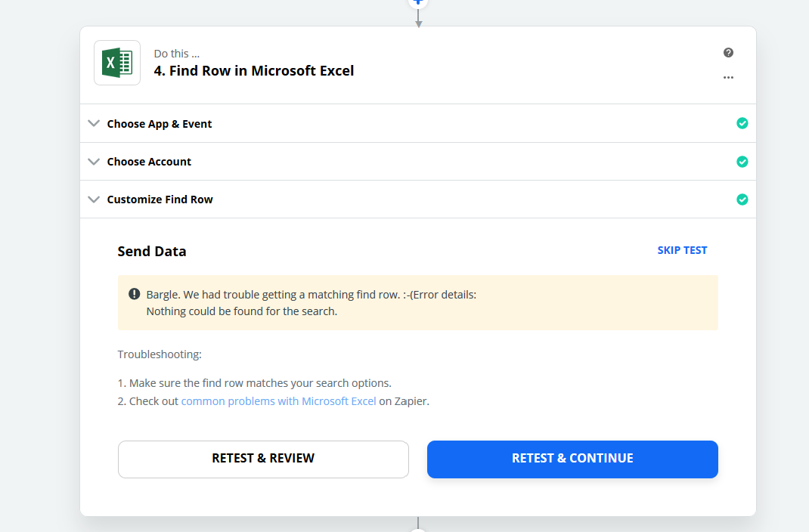Open the Choose Account section
This screenshot has height=532, width=809.
click(x=418, y=162)
